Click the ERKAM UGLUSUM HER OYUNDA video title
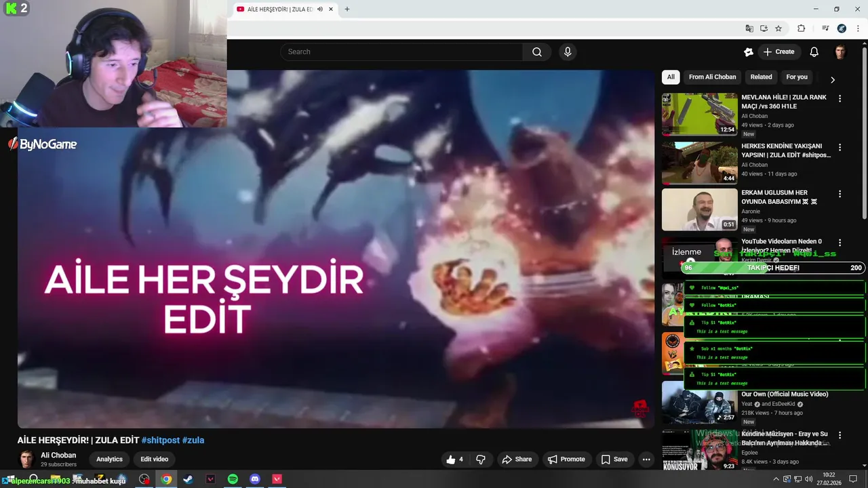 point(779,197)
